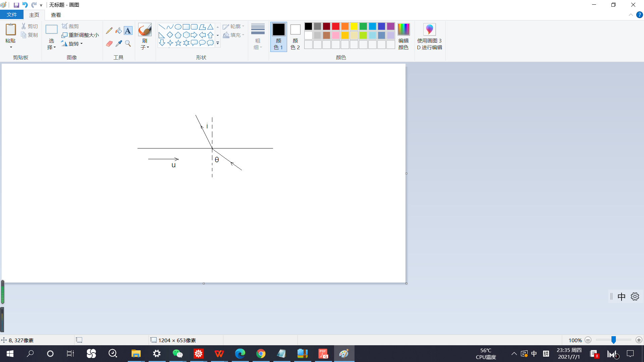The image size is (644, 362).
Task: Click the zoom out minus button
Action: click(588, 340)
